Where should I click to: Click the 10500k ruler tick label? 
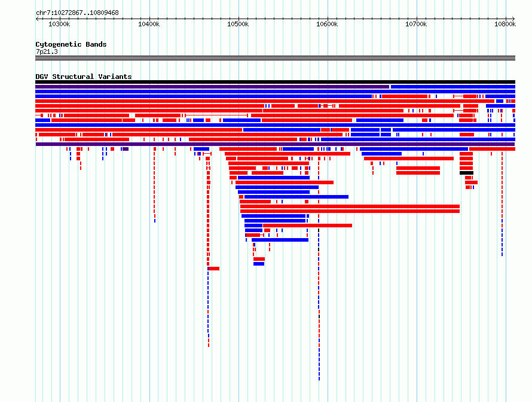[238, 24]
